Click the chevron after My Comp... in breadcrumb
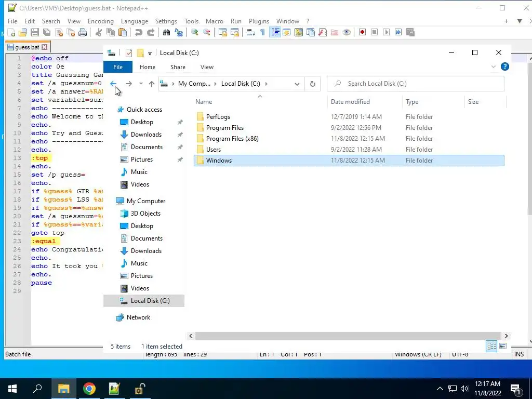 coord(215,84)
